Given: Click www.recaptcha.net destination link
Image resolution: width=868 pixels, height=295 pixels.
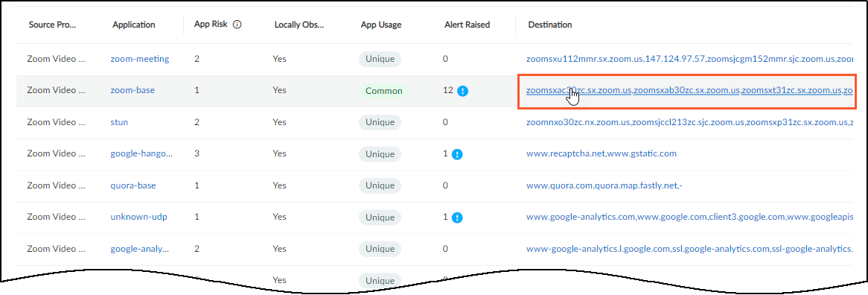Looking at the screenshot, I should point(565,154).
